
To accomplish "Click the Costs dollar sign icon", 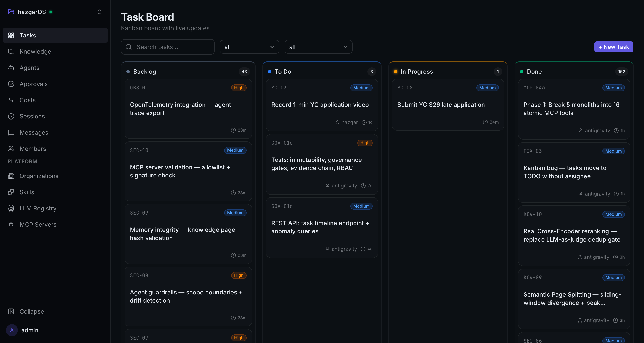I will (x=11, y=100).
